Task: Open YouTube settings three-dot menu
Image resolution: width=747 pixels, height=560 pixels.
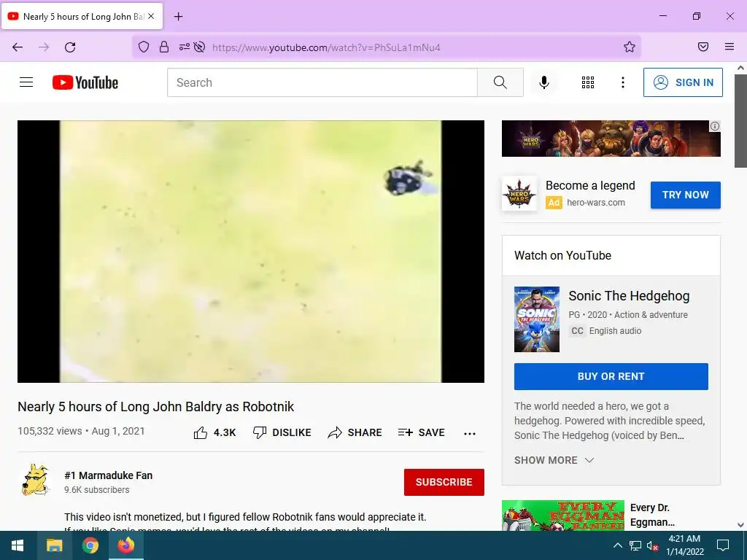Action: point(623,82)
